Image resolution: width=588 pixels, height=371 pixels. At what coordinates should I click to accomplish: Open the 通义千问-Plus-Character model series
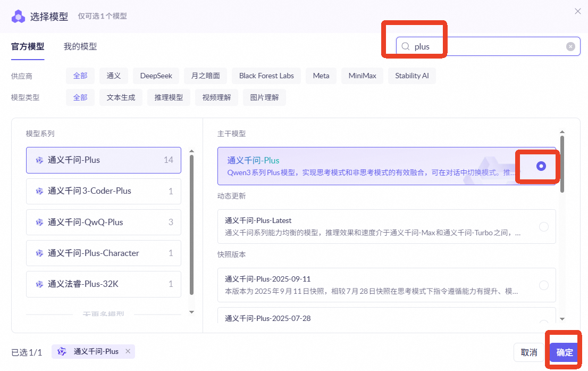click(104, 253)
